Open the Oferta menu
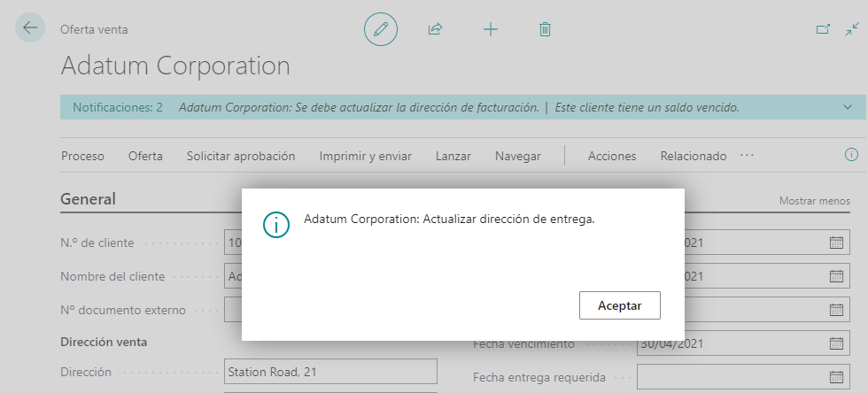The height and width of the screenshot is (393, 868). click(145, 156)
